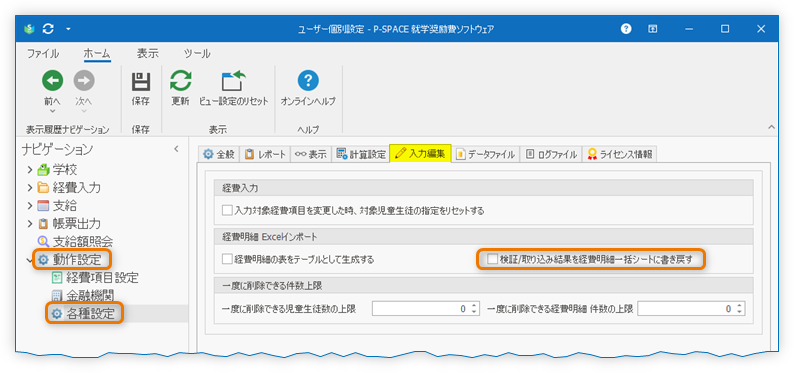Toggle 検証/取り込み結果を書き戻す checkbox
Viewport: 794px width, 373px height.
(x=492, y=260)
